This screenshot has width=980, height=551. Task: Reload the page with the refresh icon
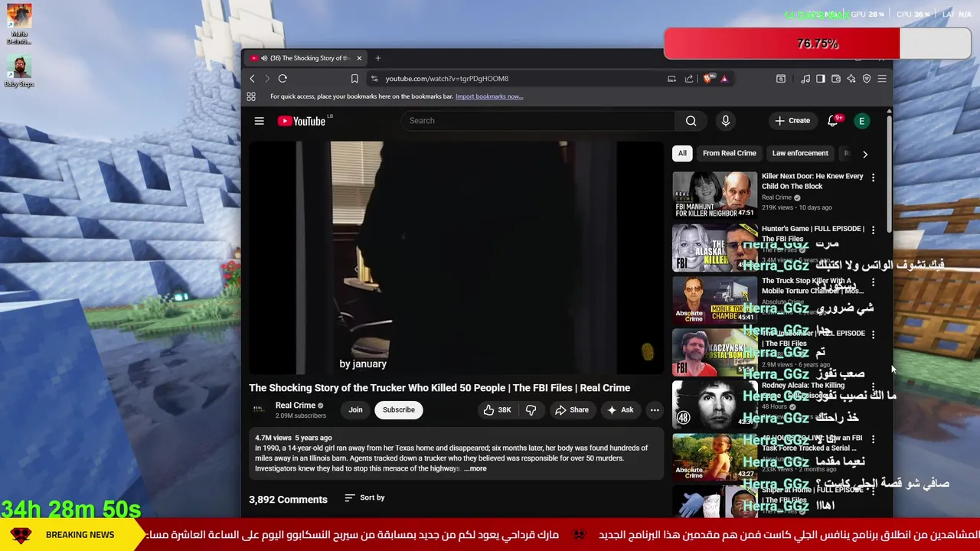click(283, 78)
